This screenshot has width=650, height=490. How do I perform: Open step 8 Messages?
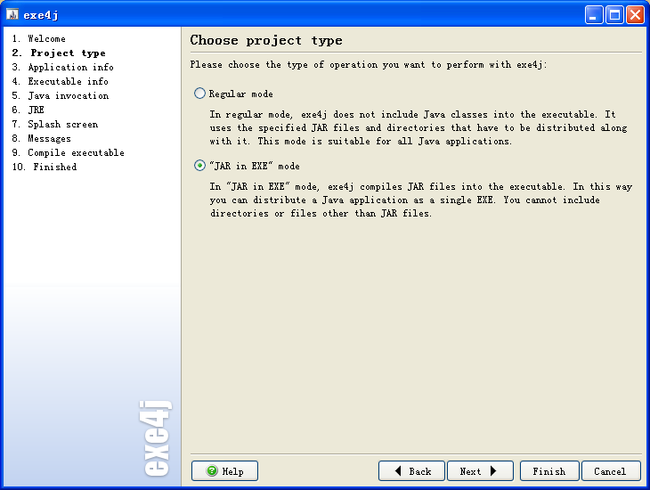point(41,138)
